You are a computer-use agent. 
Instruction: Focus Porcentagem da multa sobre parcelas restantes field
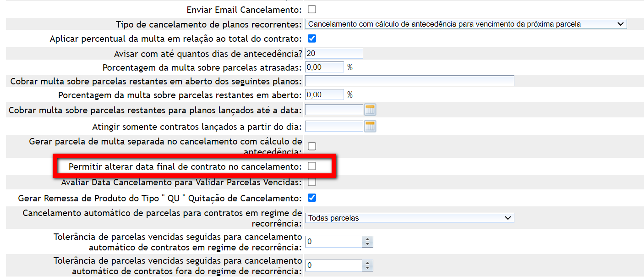click(324, 94)
